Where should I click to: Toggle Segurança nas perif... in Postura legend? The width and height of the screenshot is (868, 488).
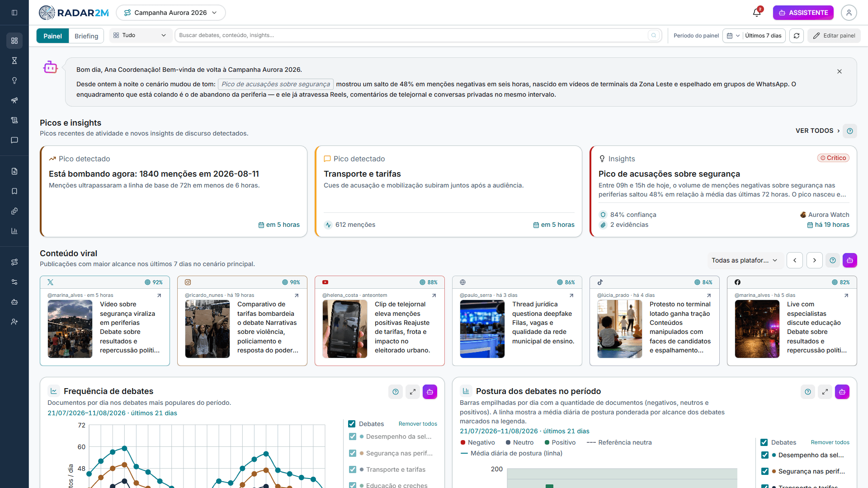coord(765,471)
